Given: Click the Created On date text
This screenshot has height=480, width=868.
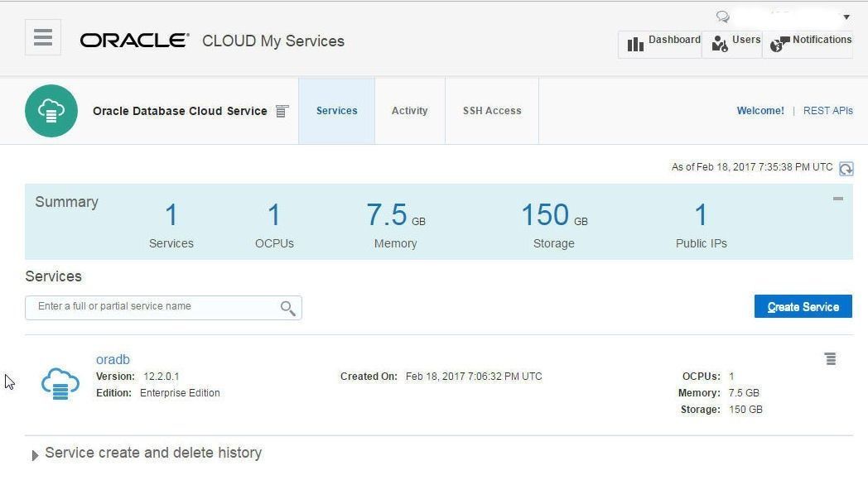Looking at the screenshot, I should (x=474, y=377).
